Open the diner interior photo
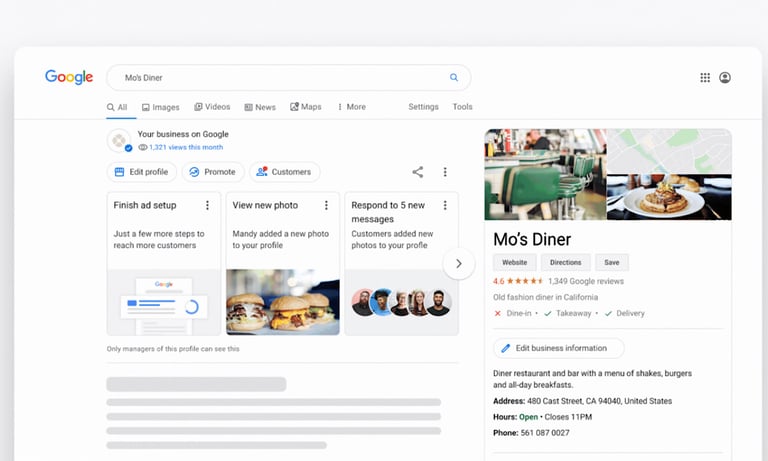The height and width of the screenshot is (461, 768). [546, 174]
